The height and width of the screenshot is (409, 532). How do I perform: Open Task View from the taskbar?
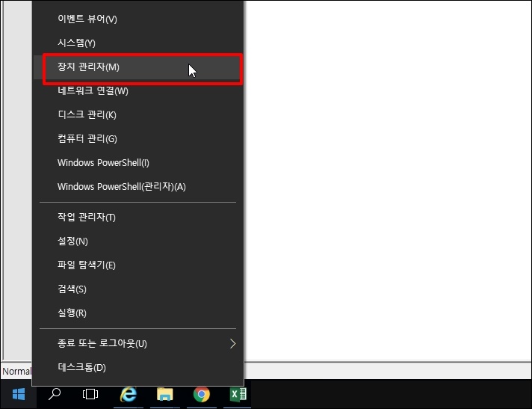click(90, 394)
